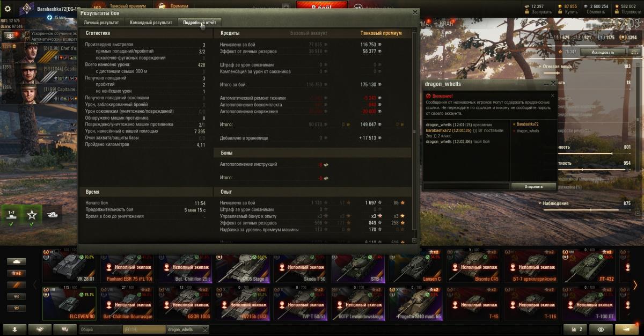This screenshot has width=644, height=336.
Task: Type message in chat input field
Action: point(466,186)
